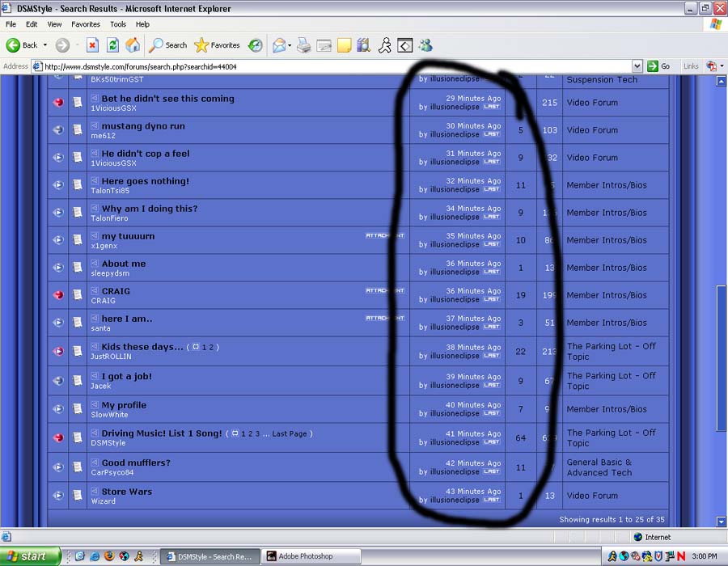This screenshot has width=728, height=566.
Task: Open the address bar URL dropdown
Action: (637, 66)
